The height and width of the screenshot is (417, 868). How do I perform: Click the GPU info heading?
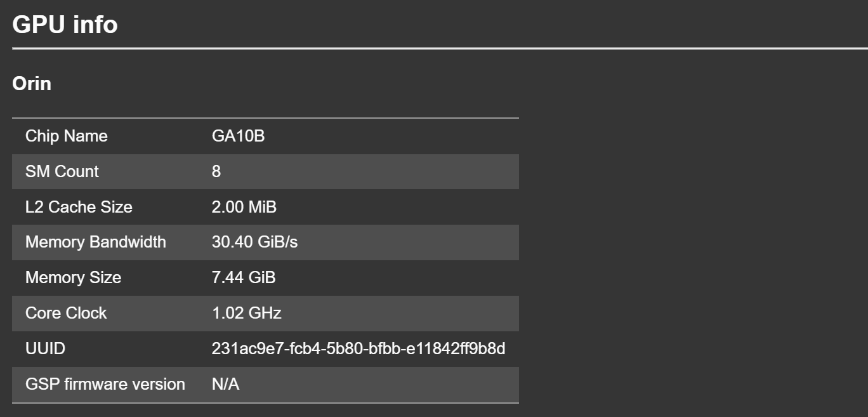(65, 25)
